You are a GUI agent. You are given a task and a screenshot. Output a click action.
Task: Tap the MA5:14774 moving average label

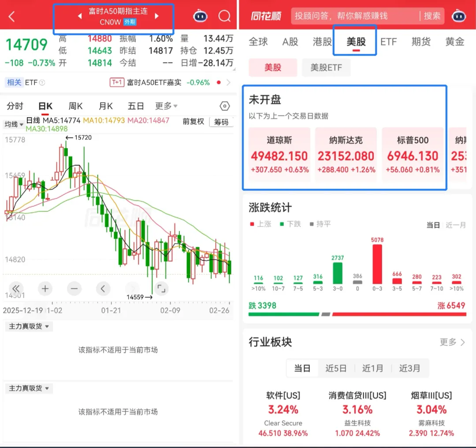62,120
